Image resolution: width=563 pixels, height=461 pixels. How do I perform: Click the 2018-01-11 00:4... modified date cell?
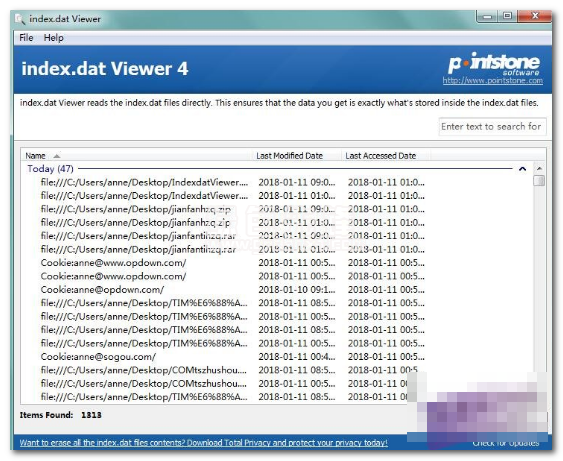point(297,357)
